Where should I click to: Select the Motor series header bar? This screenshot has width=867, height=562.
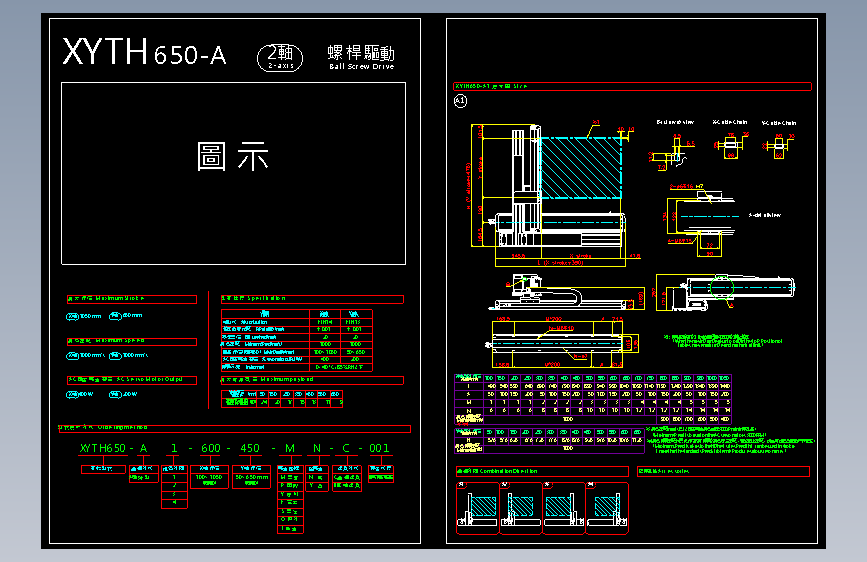tap(723, 471)
